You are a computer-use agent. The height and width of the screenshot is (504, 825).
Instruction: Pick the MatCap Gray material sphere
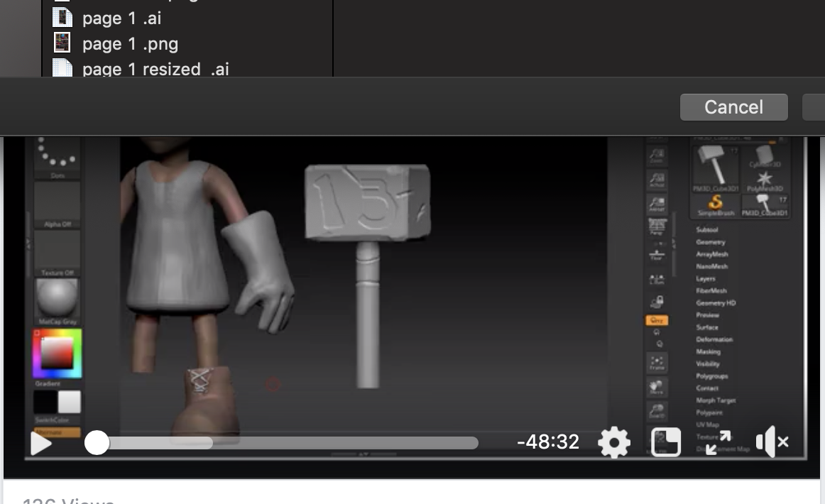click(x=57, y=298)
